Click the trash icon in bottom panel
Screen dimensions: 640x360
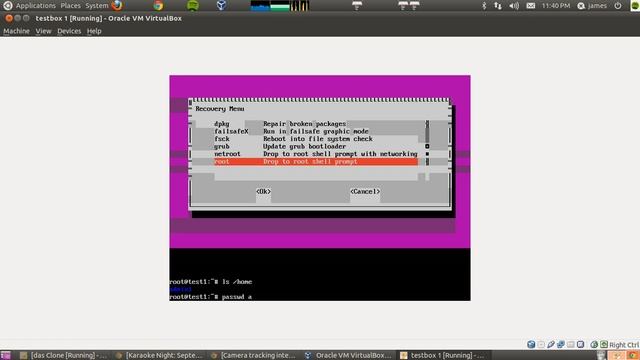coord(602,355)
